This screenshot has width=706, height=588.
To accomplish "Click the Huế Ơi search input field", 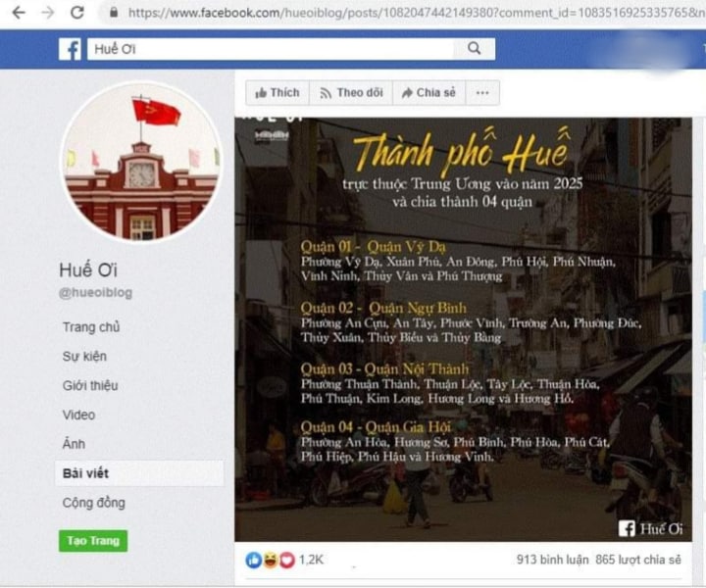I will pos(271,49).
